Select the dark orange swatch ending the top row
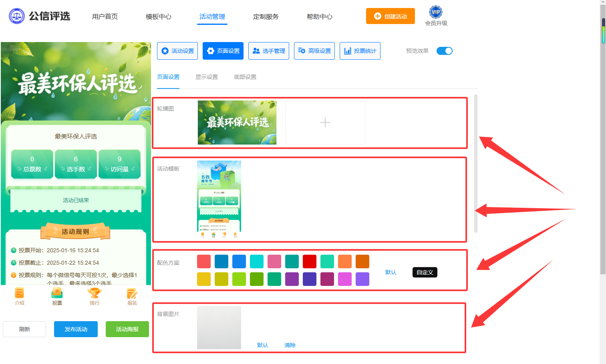Viewport: 606px width, 364px height. (x=362, y=261)
